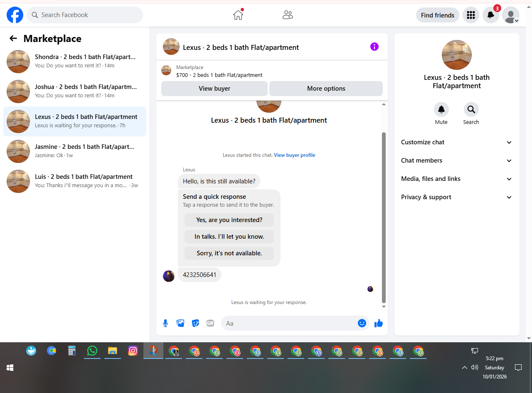
Task: Send quick reply "Sorry, it's not available."
Action: point(229,253)
